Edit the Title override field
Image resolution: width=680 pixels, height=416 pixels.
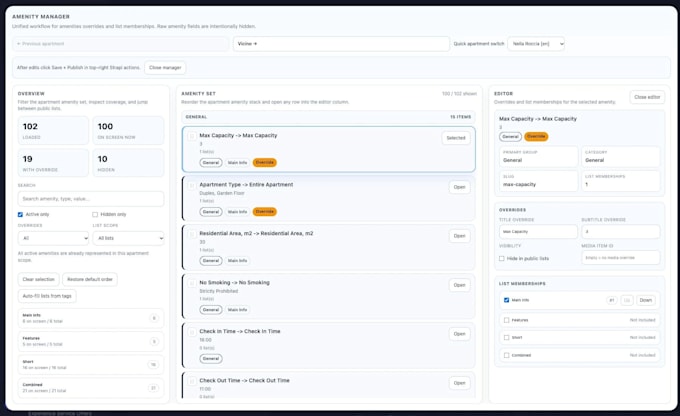tap(538, 232)
